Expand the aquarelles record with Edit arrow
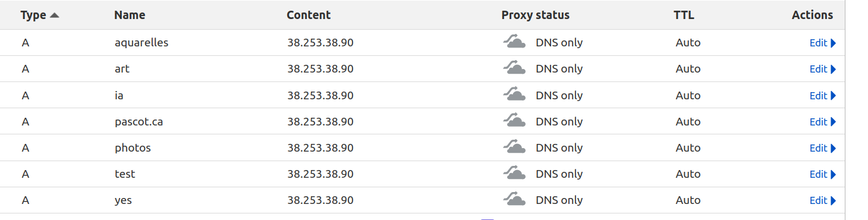Image resolution: width=868 pixels, height=220 pixels. [833, 43]
